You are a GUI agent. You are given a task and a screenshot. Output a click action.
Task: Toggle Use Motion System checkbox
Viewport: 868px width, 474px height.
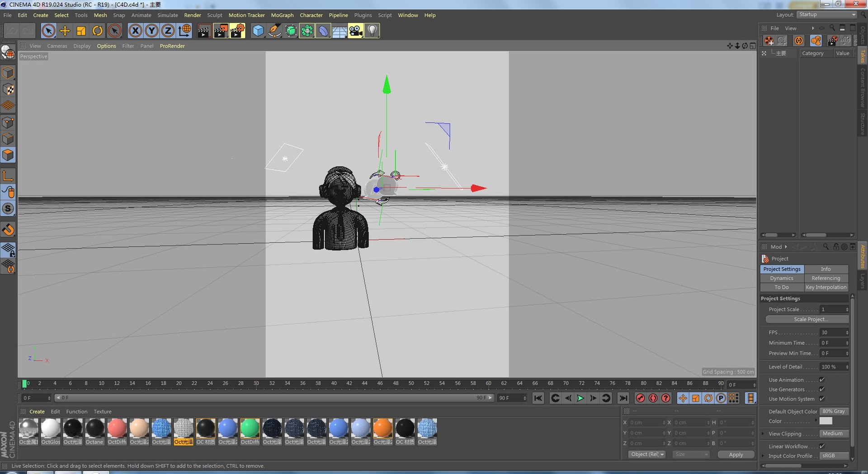tap(822, 399)
